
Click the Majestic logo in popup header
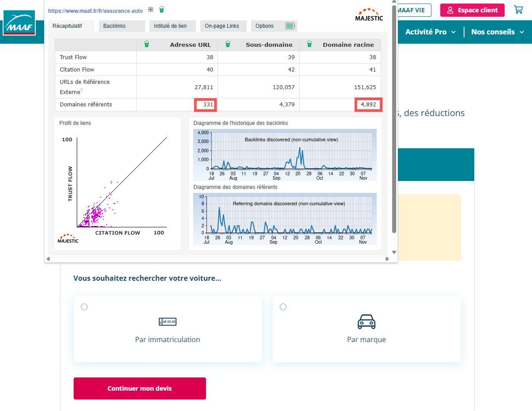[x=369, y=15]
